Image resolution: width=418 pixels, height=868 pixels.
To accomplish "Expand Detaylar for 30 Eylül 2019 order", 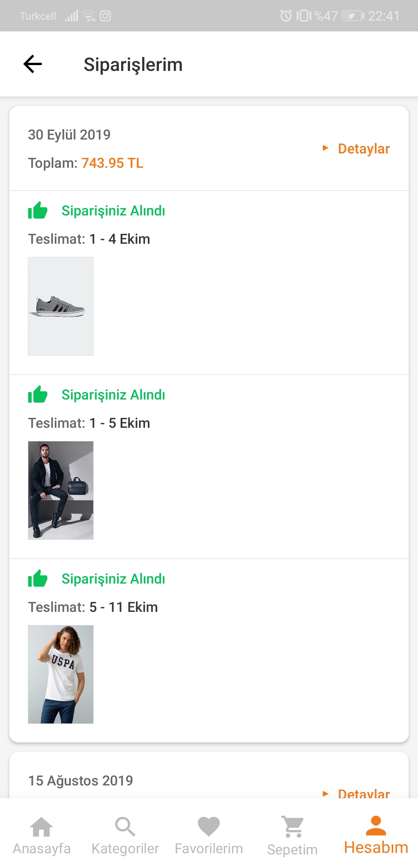I will 363,149.
